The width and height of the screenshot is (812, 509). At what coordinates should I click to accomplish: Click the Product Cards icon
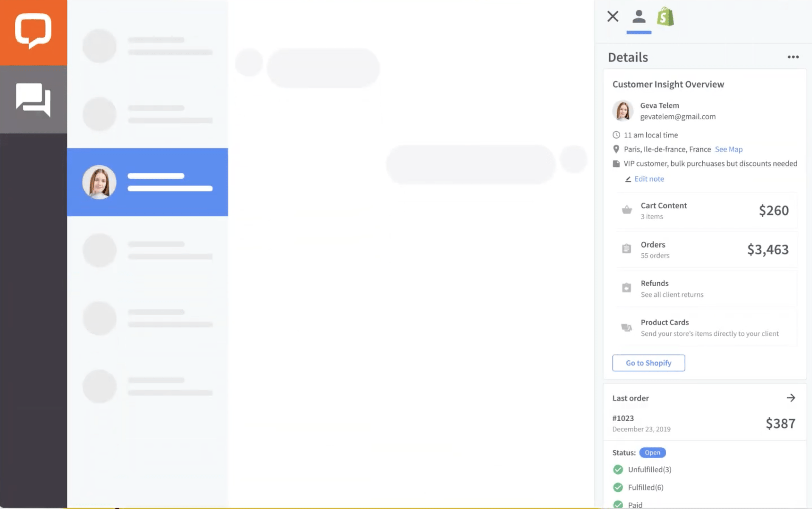[x=626, y=327]
